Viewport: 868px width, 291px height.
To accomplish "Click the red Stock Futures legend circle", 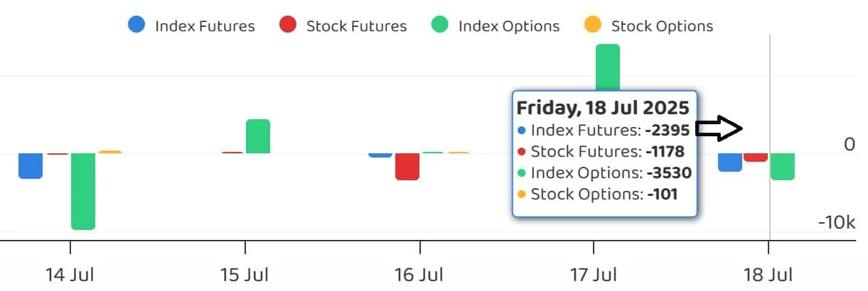I will point(288,26).
